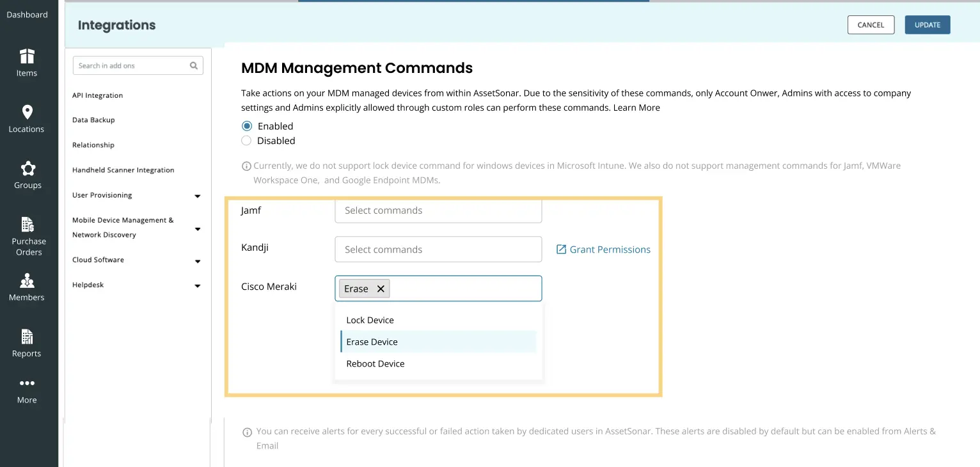Click the Groups icon
The width and height of the screenshot is (980, 467).
26,174
